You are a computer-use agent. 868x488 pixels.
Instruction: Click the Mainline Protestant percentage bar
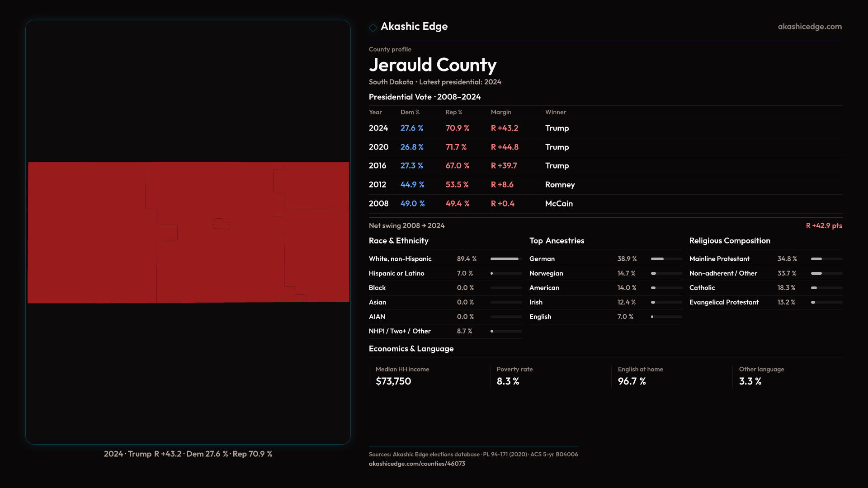click(x=826, y=259)
